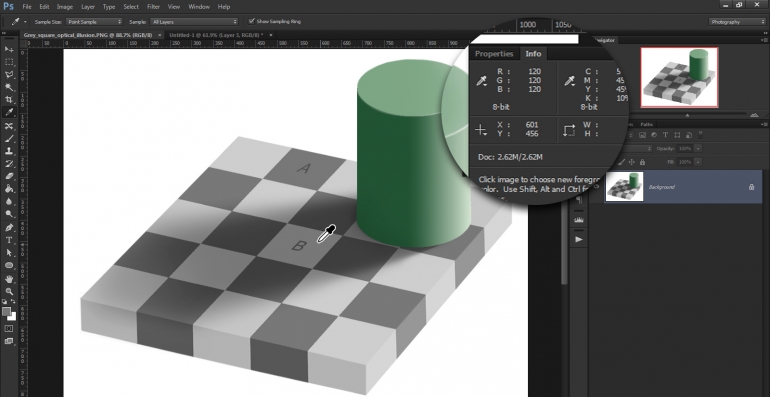This screenshot has width=770, height=397.
Task: Open the layer Opacity slider dropdown
Action: click(698, 148)
